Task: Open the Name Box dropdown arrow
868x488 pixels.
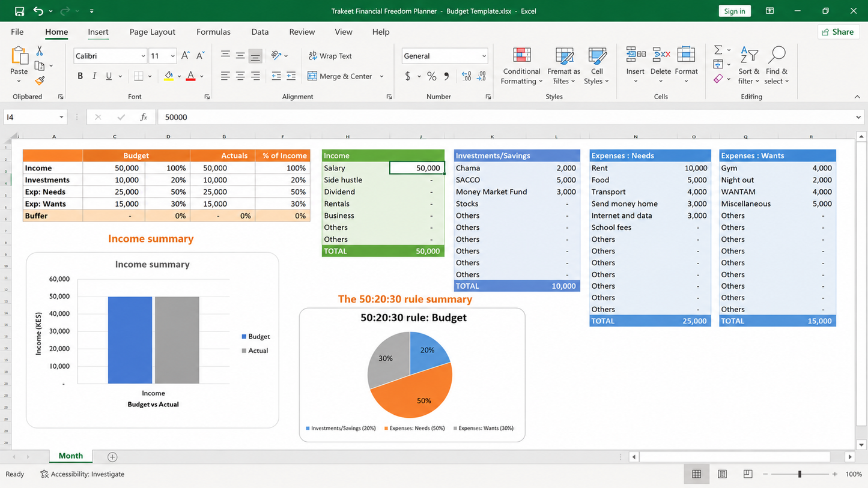Action: click(61, 117)
